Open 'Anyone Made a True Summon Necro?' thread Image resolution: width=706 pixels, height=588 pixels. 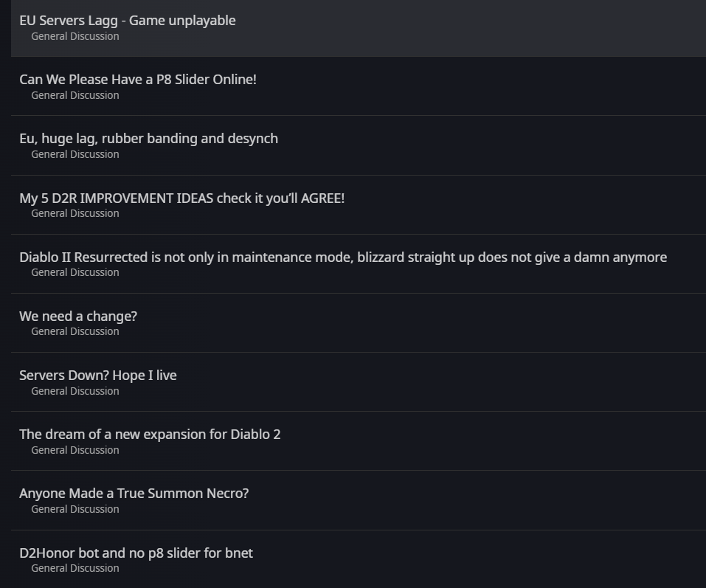(x=134, y=493)
